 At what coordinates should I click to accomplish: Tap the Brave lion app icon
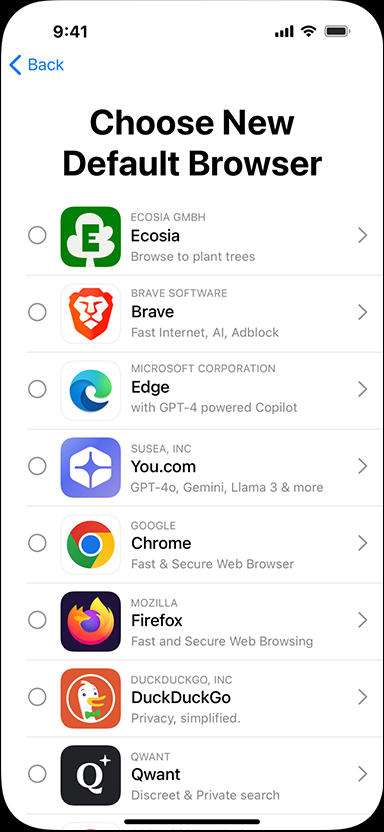91,313
